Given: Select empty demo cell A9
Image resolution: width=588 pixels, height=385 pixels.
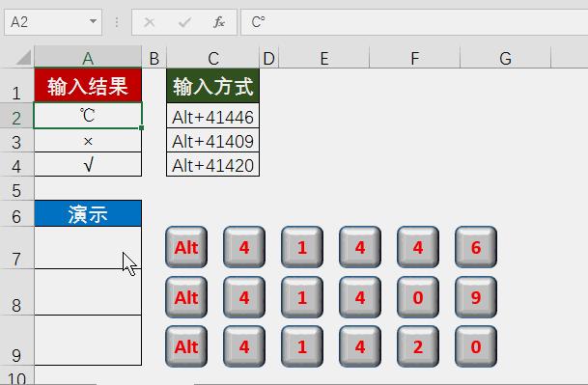Looking at the screenshot, I should (x=88, y=340).
